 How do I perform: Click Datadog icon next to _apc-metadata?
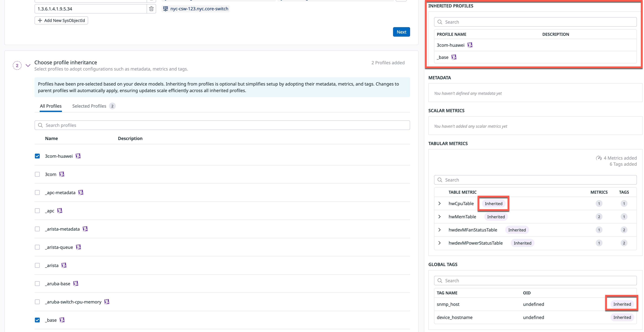(x=81, y=193)
